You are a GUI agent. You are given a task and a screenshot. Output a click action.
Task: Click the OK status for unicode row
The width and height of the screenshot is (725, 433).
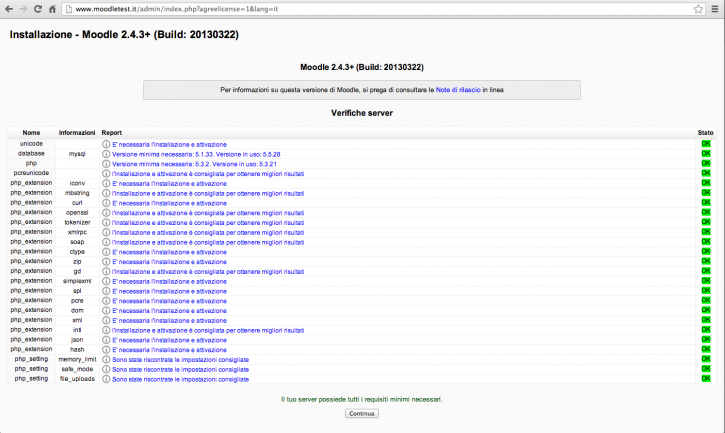(x=706, y=144)
